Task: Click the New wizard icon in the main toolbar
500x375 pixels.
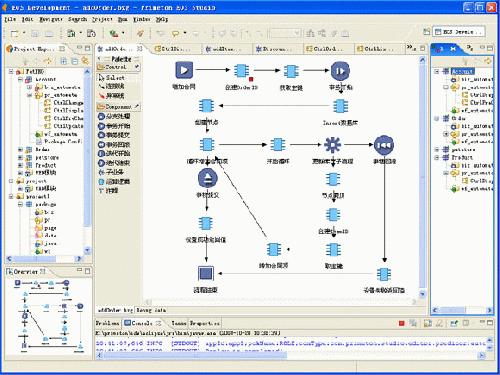Action: (x=15, y=33)
